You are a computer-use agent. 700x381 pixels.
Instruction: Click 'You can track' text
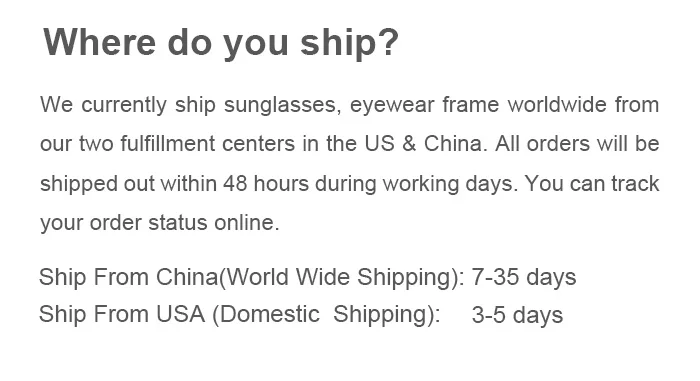point(592,183)
